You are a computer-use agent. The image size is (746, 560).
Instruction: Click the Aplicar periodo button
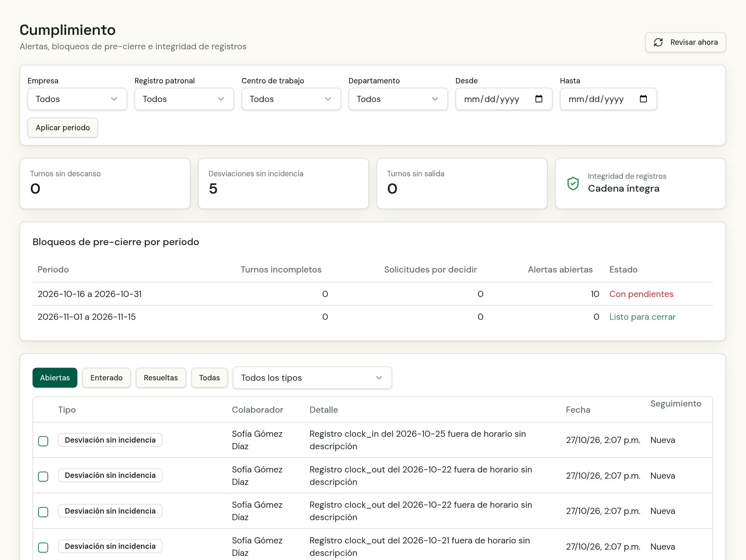[63, 127]
